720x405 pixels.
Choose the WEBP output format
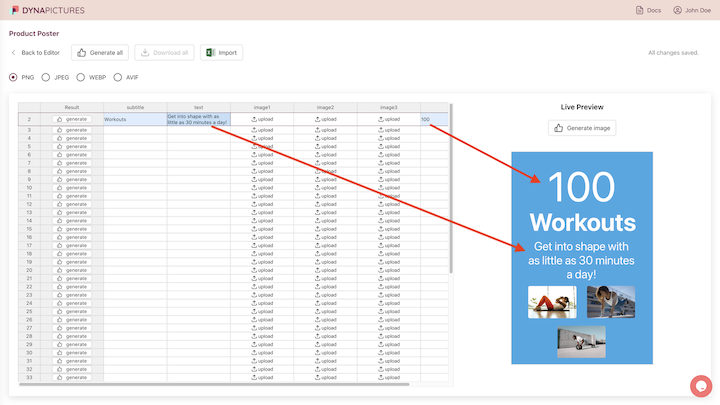[81, 77]
